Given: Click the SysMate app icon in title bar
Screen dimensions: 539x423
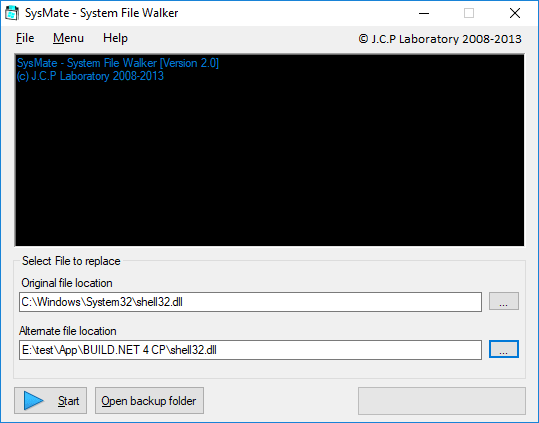Looking at the screenshot, I should click(12, 13).
